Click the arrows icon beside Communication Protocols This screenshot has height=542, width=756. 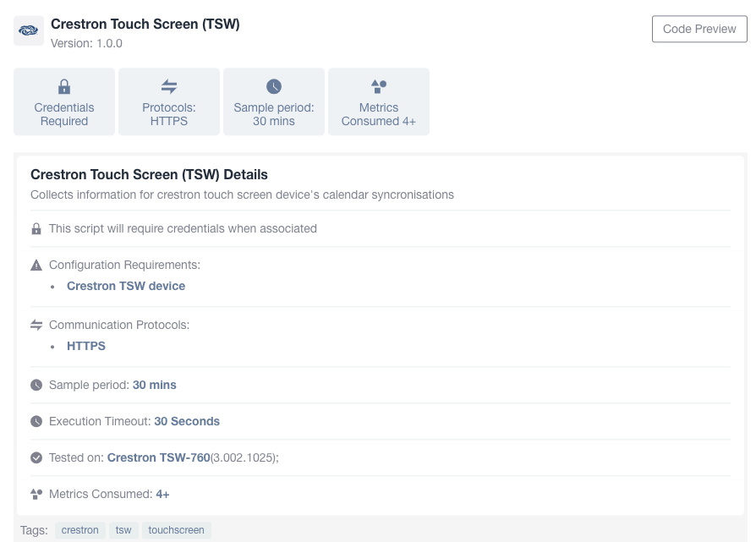pyautogui.click(x=36, y=325)
